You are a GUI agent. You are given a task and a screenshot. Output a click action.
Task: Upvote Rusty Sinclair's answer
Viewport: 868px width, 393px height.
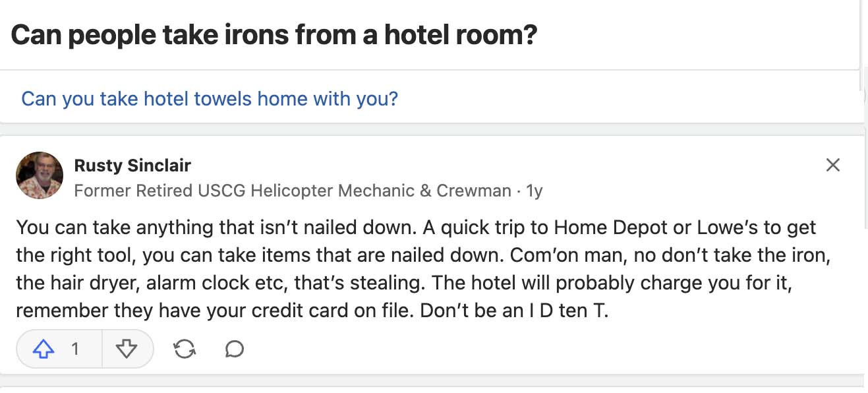tap(43, 348)
